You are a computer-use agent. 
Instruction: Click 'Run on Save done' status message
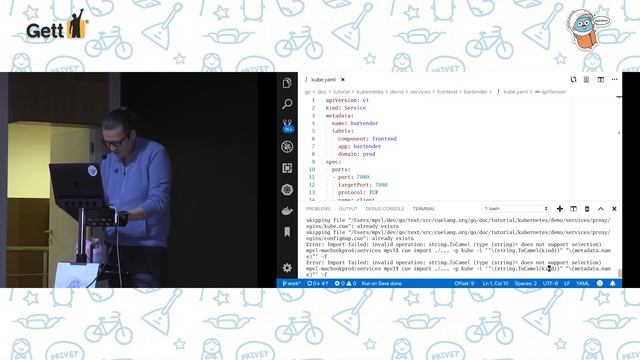pyautogui.click(x=382, y=283)
